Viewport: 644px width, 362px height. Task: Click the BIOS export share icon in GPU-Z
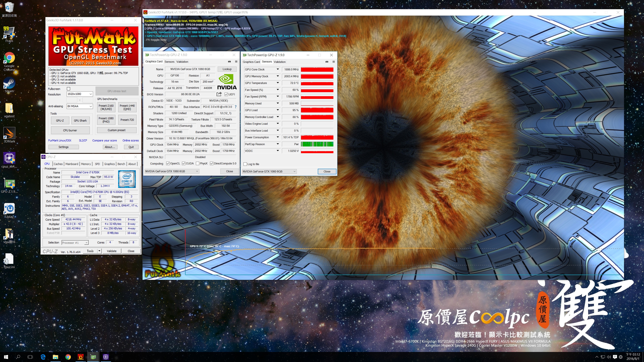click(x=219, y=94)
